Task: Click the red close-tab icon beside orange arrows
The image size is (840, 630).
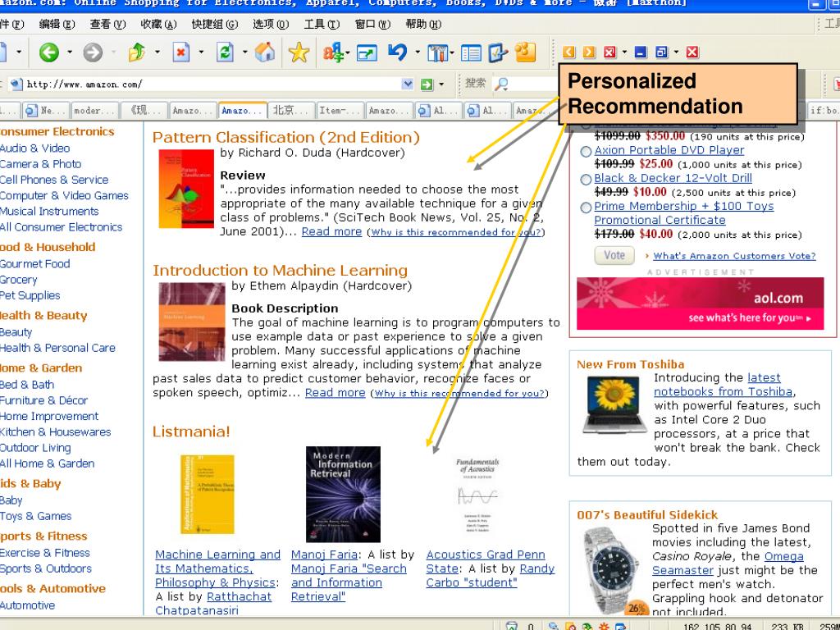Action: [x=609, y=52]
